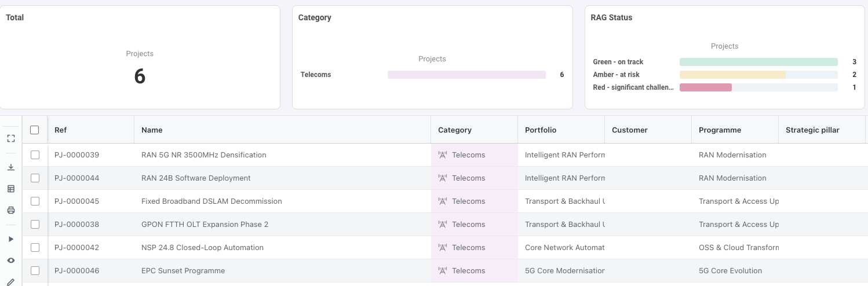This screenshot has width=868, height=286.
Task: Click reference PJ-0000039
Action: point(77,155)
